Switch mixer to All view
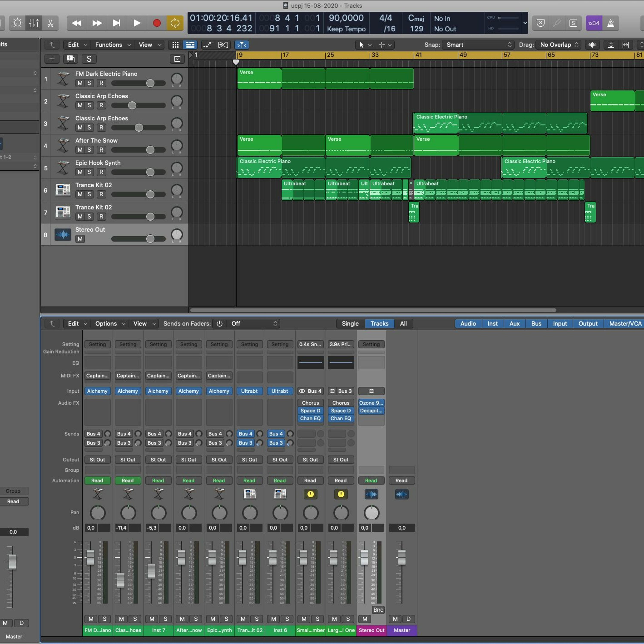The image size is (644, 644). (x=403, y=323)
